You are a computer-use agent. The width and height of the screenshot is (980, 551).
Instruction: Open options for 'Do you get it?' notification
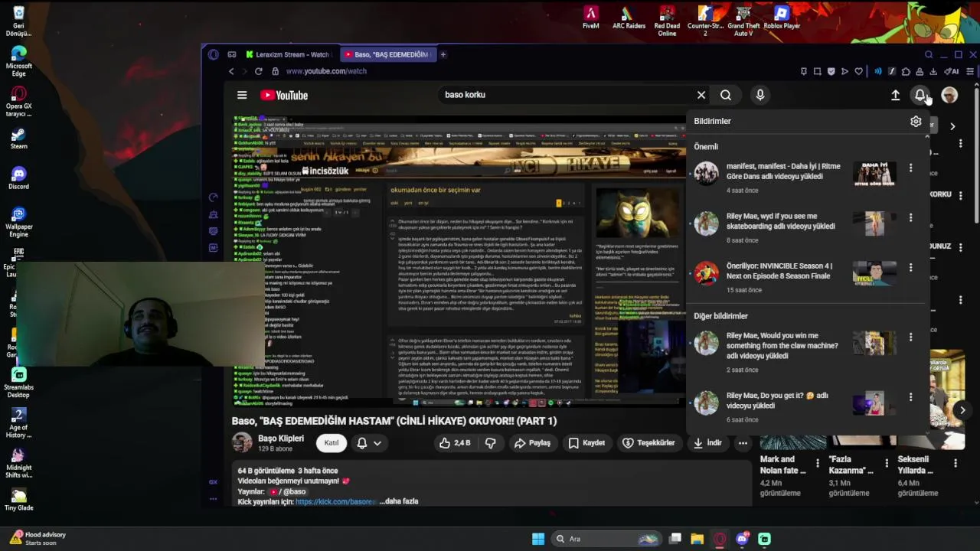tap(910, 397)
